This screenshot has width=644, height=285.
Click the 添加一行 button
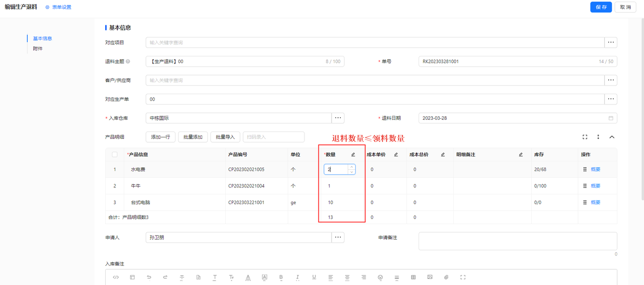[160, 137]
